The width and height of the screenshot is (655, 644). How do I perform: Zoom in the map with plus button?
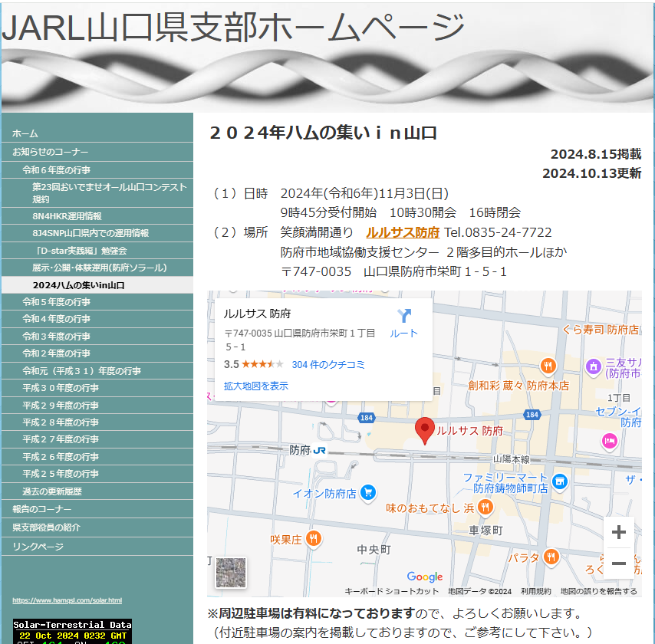click(619, 532)
